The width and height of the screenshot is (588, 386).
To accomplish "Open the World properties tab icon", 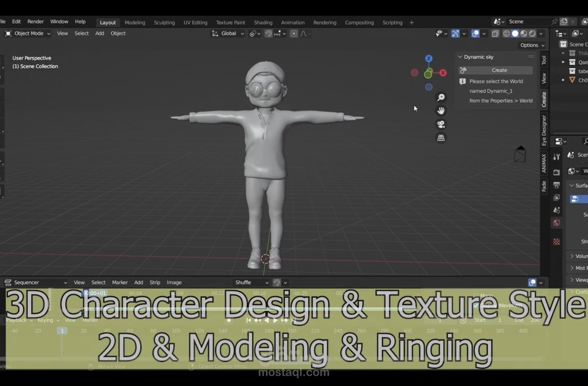I will click(556, 223).
